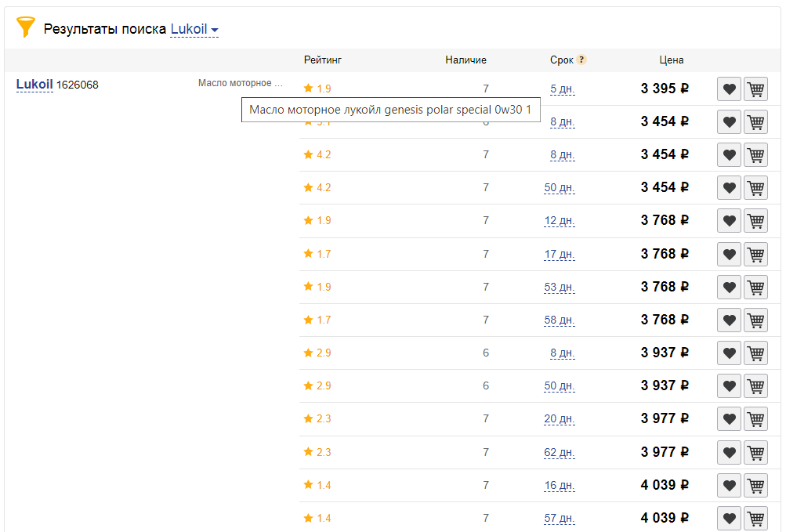Screen dimensions: 786x532
Task: Favorite the 4.2-rated offer with 8 дн. delivery
Action: tap(729, 155)
